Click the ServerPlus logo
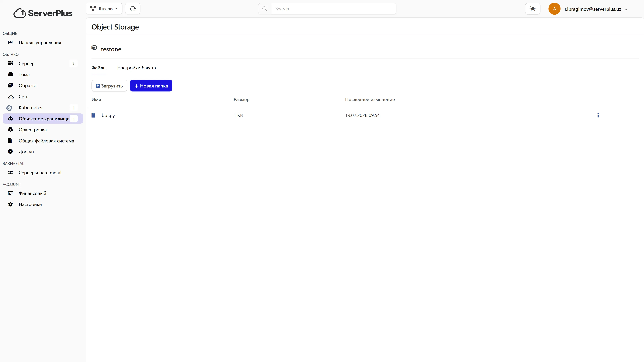 [43, 13]
